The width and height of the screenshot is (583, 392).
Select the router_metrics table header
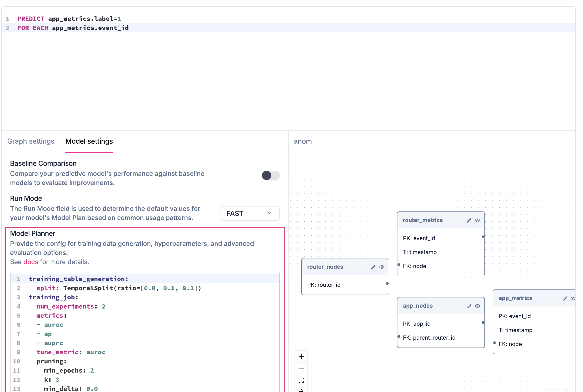click(x=423, y=220)
